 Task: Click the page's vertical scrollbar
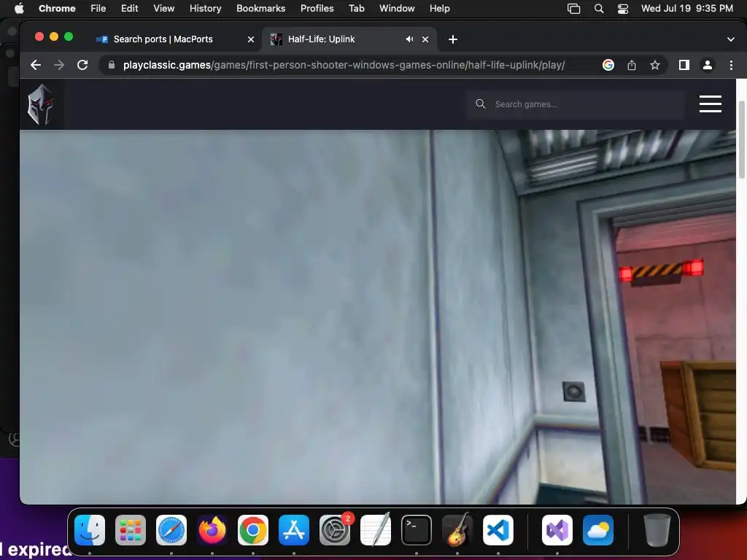click(741, 139)
